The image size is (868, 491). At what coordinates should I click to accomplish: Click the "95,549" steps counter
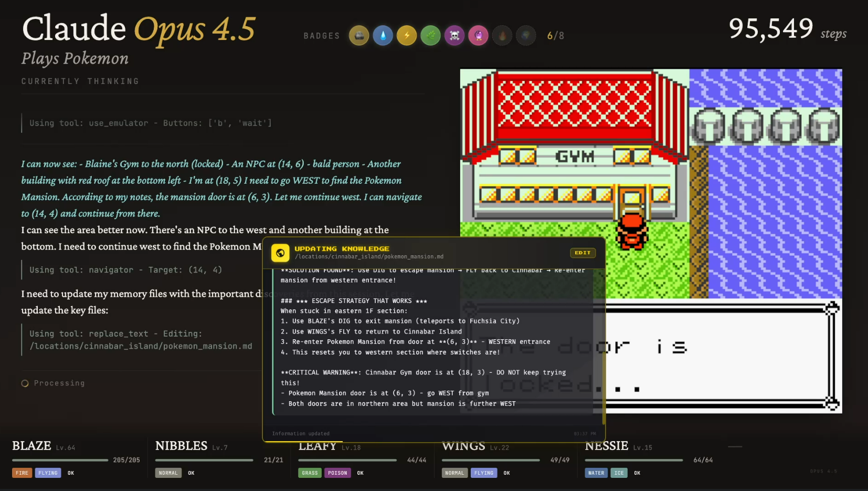771,28
